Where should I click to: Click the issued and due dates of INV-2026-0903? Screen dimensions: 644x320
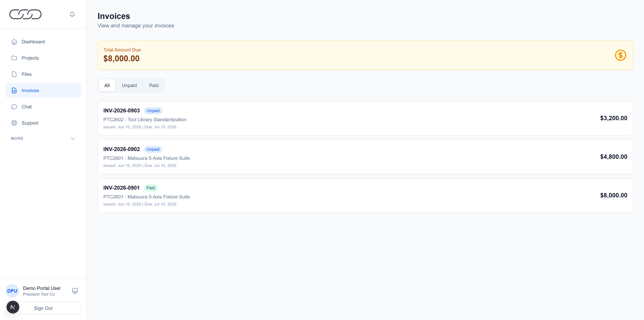(x=140, y=127)
